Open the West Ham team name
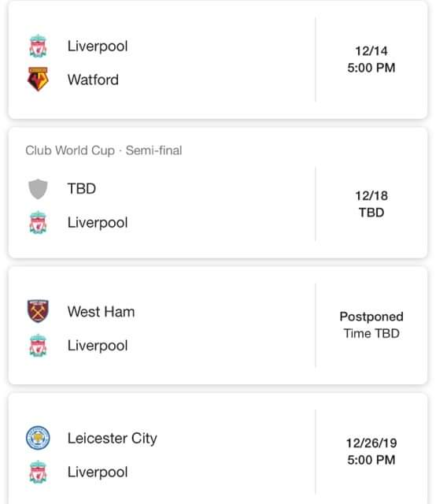436x504 pixels. (x=102, y=312)
